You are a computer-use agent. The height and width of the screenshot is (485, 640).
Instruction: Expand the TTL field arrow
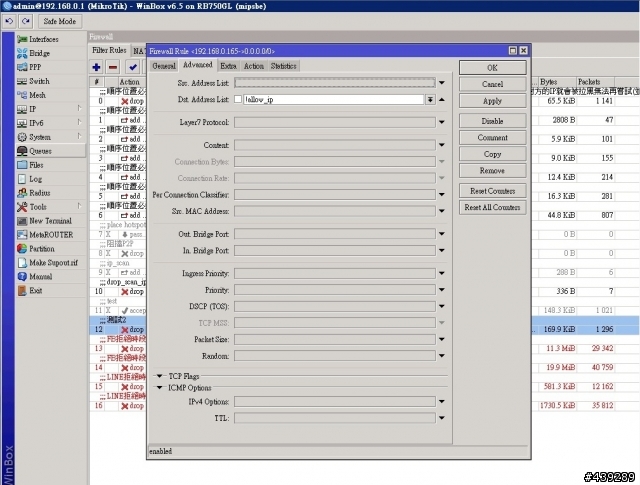(x=442, y=418)
